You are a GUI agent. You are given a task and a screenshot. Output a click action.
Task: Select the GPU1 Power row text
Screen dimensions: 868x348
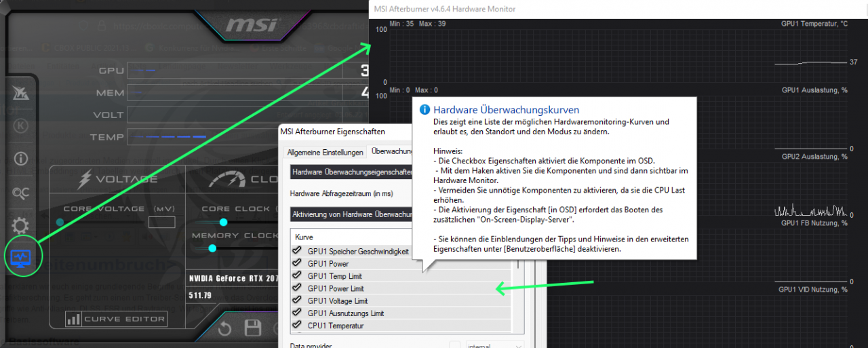328,263
